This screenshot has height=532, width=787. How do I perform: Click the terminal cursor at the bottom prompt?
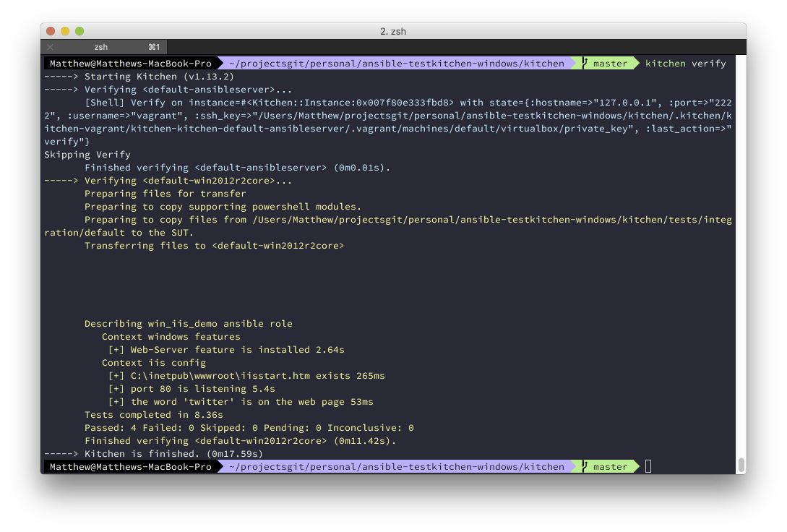[x=648, y=467]
